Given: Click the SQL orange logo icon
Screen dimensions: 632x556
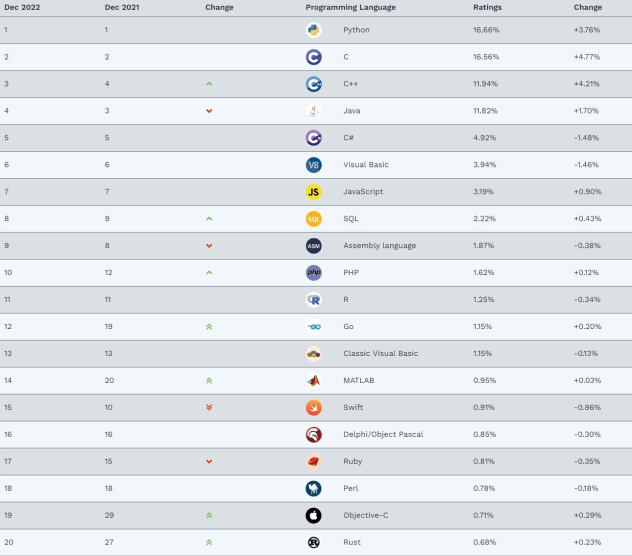Looking at the screenshot, I should point(314,218).
